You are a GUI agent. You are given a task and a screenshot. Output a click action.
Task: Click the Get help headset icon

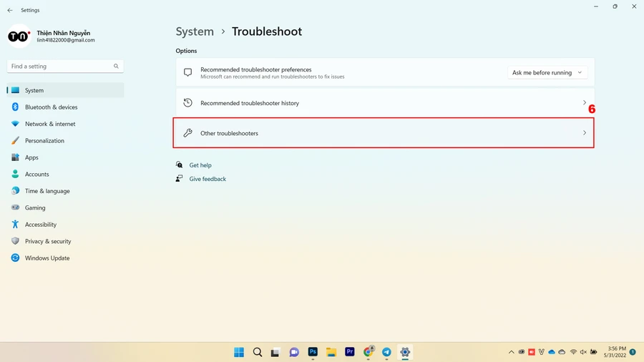(x=179, y=165)
